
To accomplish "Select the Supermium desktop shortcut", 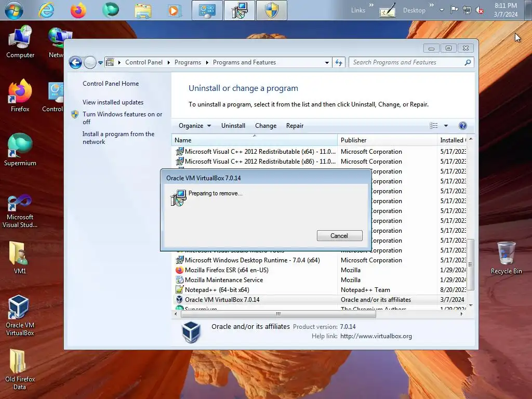I will point(20,150).
